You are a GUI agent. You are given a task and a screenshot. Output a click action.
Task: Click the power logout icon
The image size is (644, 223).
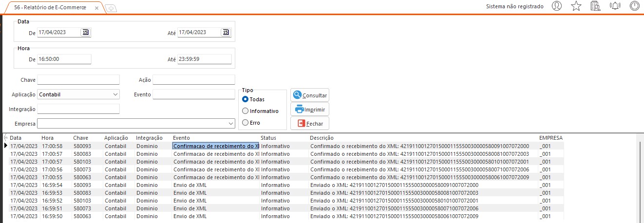[634, 6]
